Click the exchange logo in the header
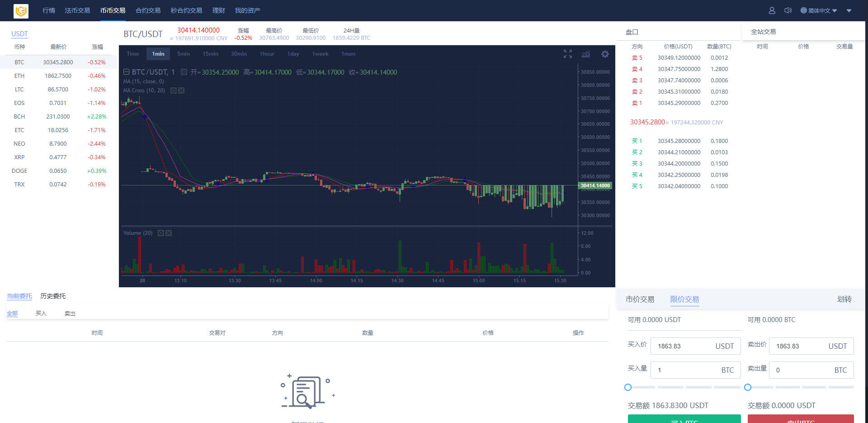868x423 pixels. (x=21, y=11)
